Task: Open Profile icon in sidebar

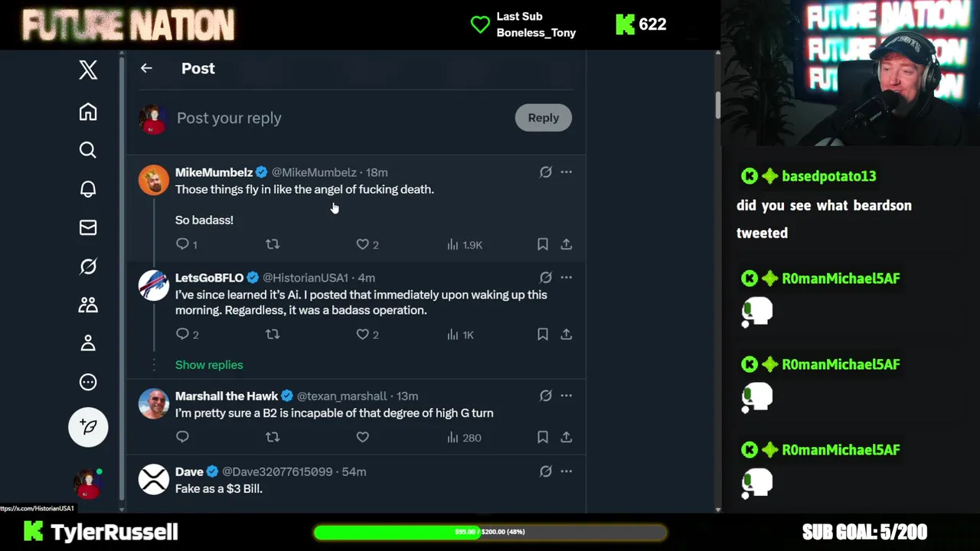Action: (x=88, y=343)
